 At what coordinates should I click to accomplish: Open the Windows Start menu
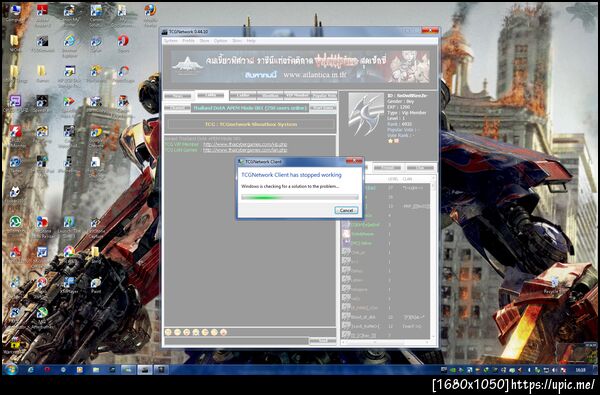pos(11,370)
